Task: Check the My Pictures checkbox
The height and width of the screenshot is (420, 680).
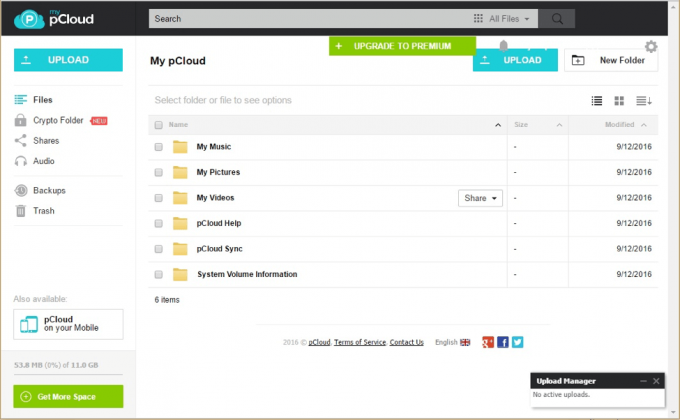Action: (x=159, y=173)
